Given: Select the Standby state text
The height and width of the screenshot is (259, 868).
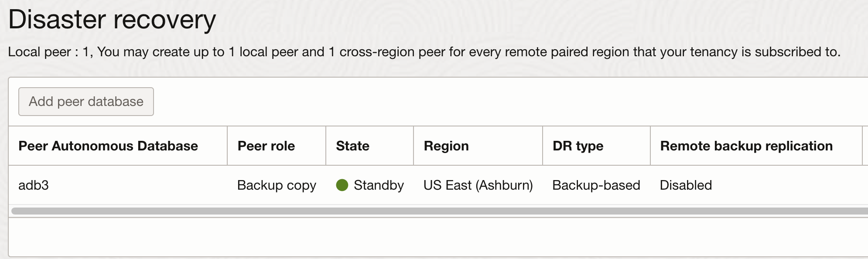Looking at the screenshot, I should [379, 185].
